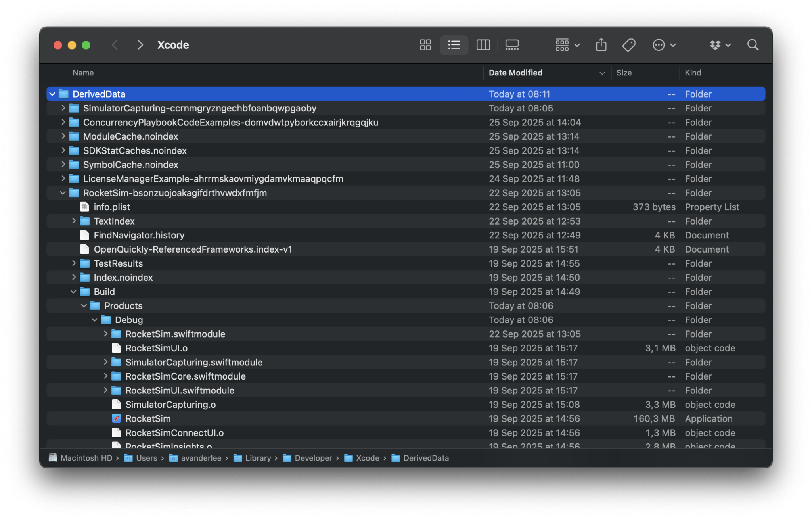Open the Search icon
The width and height of the screenshot is (812, 520).
[753, 45]
